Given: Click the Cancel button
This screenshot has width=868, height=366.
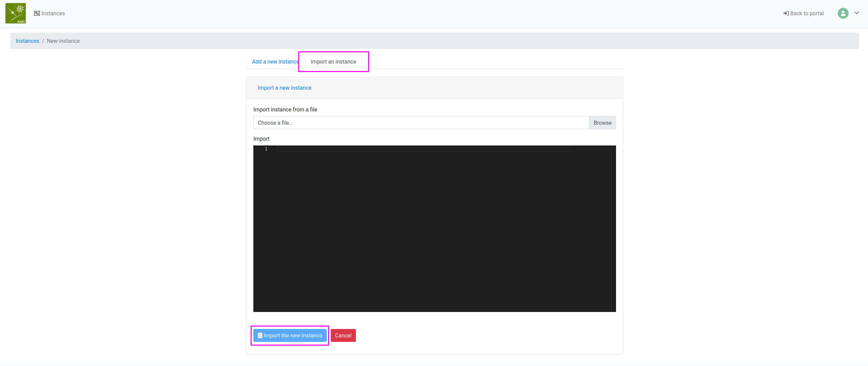Looking at the screenshot, I should [x=343, y=335].
